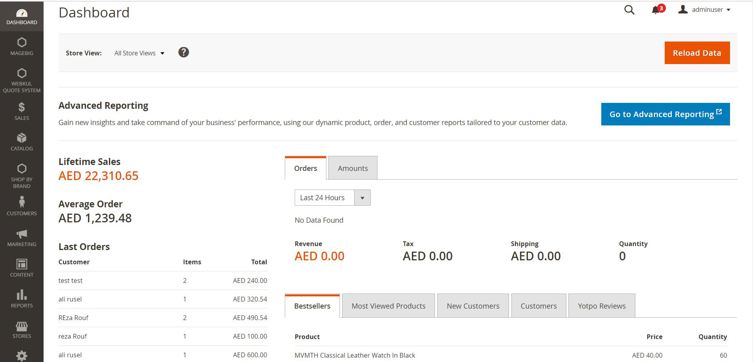Click the store view help question icon
Viewport: 753px width, 362px height.
[183, 52]
